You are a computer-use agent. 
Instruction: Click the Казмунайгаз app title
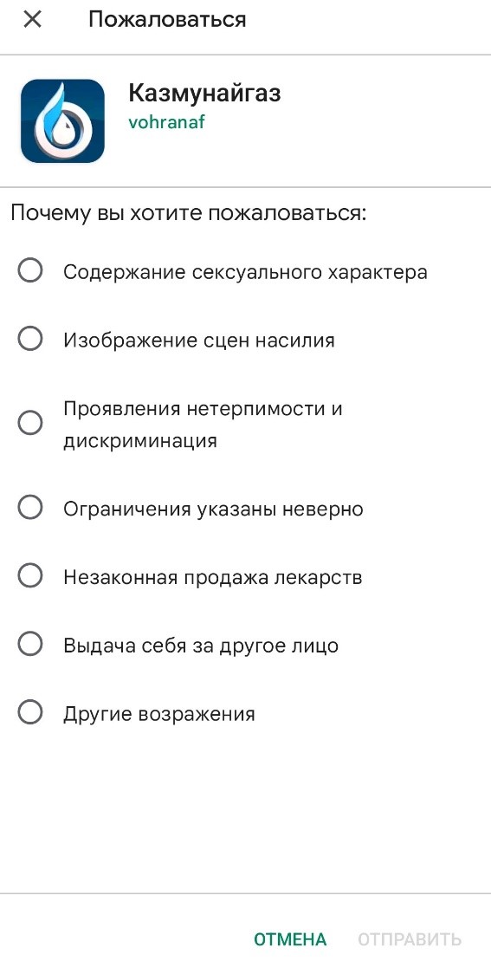[205, 94]
